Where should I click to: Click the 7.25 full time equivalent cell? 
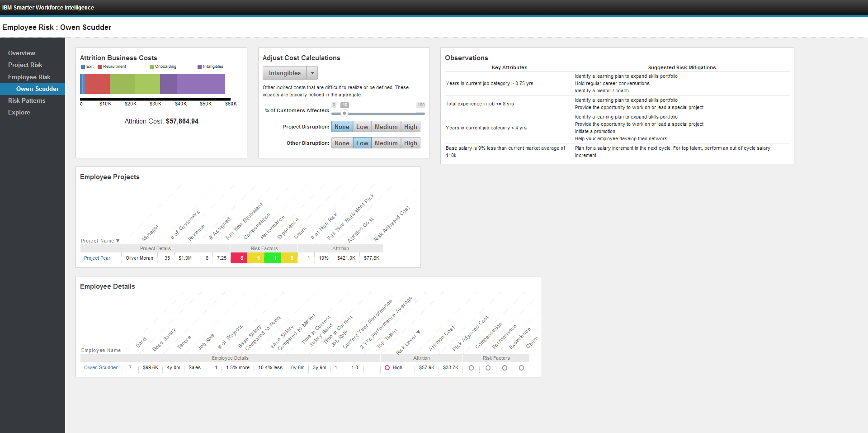(x=222, y=258)
